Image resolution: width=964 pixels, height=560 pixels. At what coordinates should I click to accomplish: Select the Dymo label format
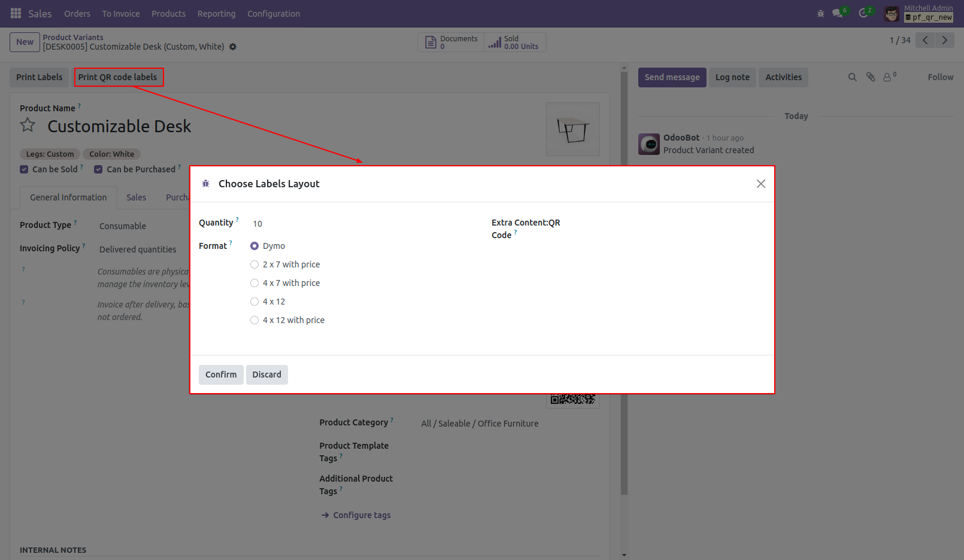point(254,246)
